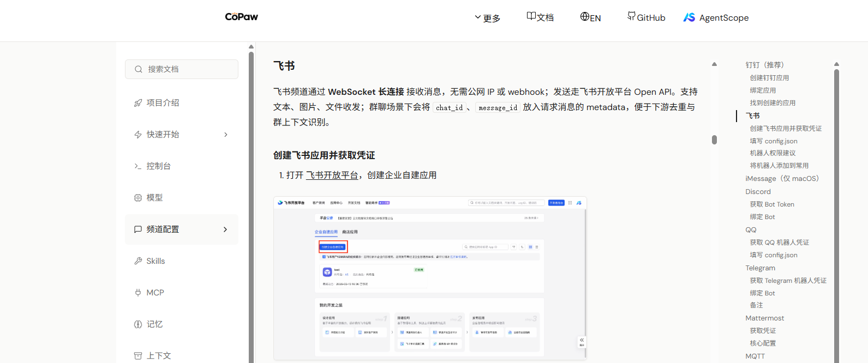Open 上下文 in the sidebar
The height and width of the screenshot is (363, 868).
point(182,355)
